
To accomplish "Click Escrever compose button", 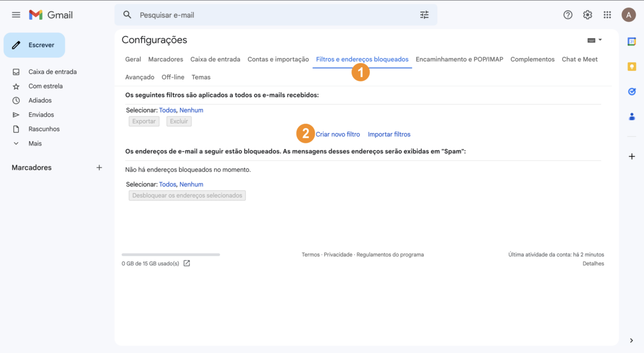I will tap(34, 45).
